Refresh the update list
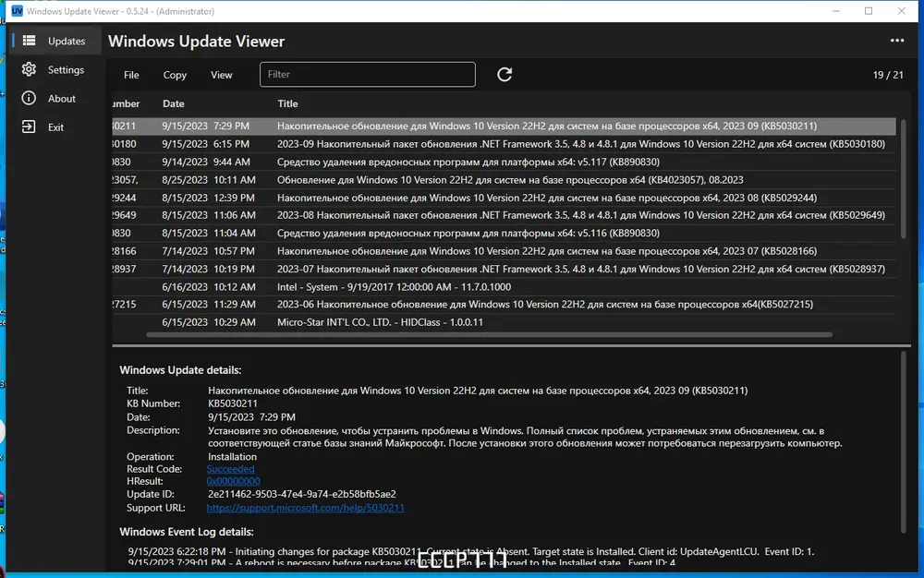924x578 pixels. 505,74
